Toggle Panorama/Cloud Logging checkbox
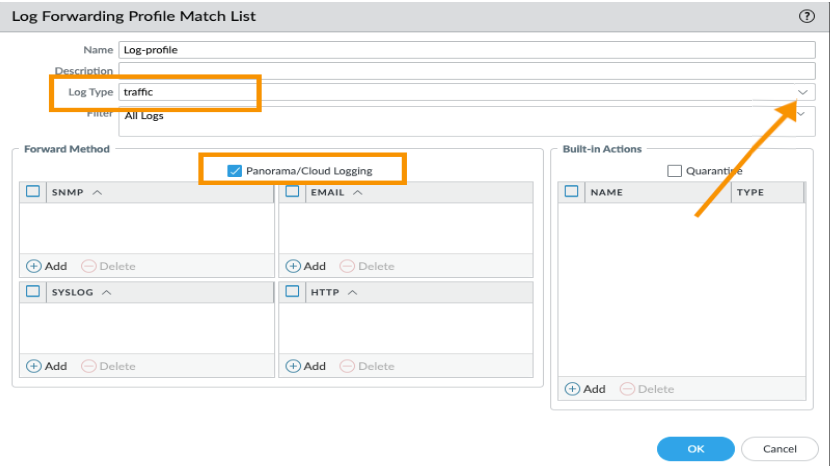833x466 pixels. click(x=235, y=171)
